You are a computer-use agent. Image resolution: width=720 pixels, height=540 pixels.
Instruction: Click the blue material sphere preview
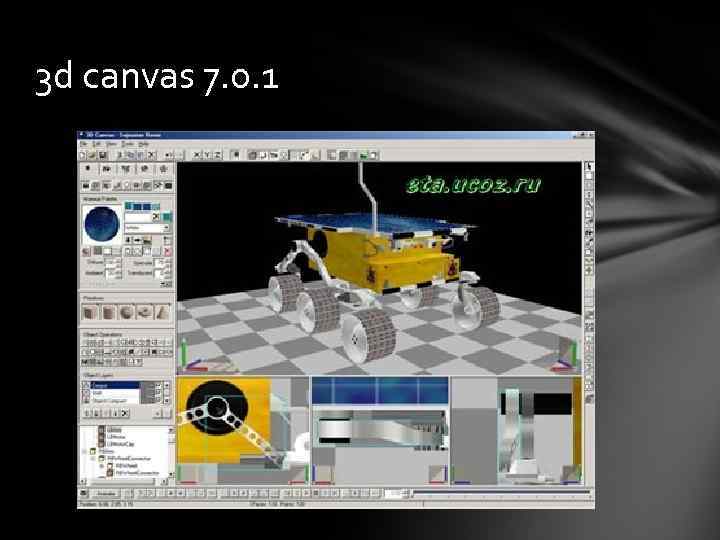[x=101, y=224]
